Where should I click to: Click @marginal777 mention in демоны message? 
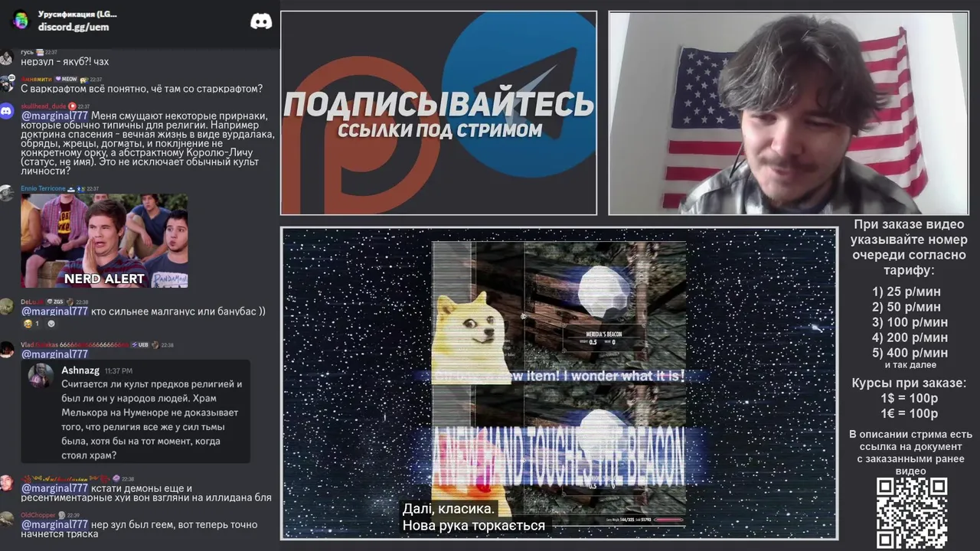click(54, 488)
